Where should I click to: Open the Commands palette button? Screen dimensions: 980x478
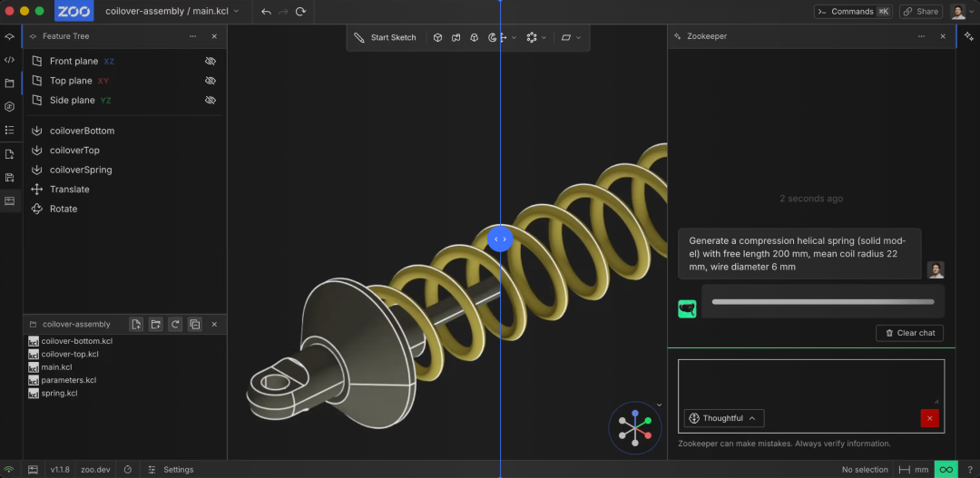coord(854,11)
